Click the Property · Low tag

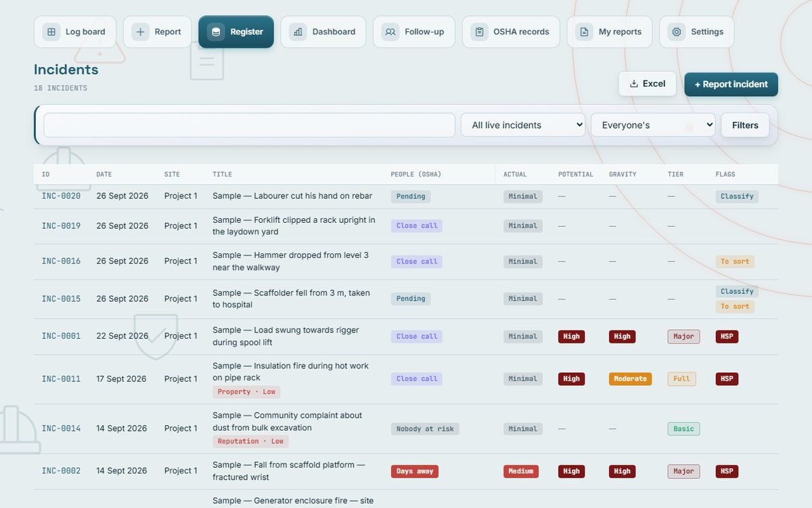246,391
